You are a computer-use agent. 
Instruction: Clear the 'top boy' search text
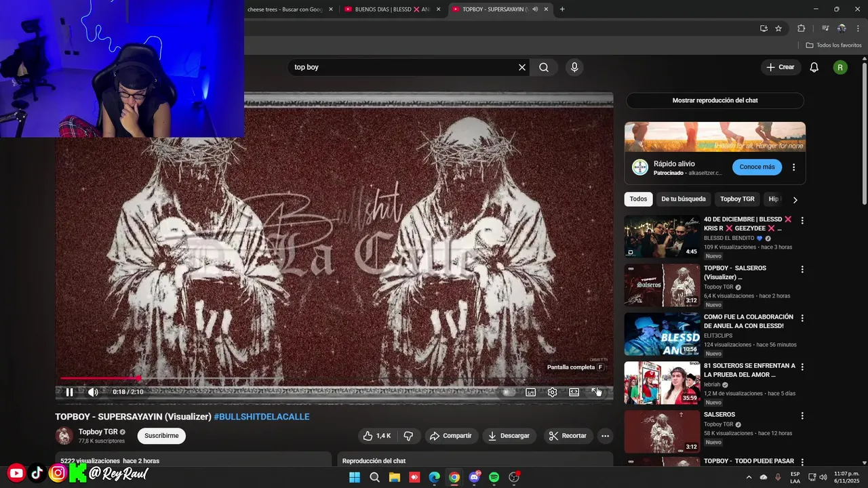coord(522,67)
